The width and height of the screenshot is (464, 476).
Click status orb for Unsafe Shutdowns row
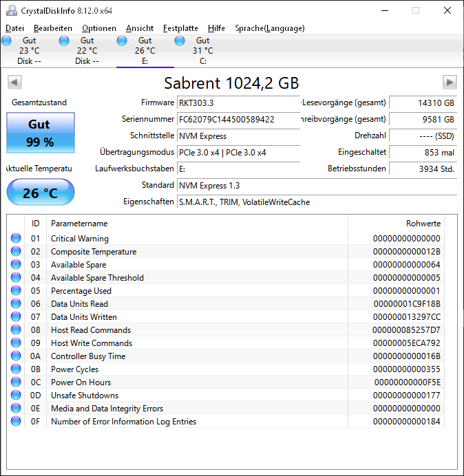[x=16, y=395]
